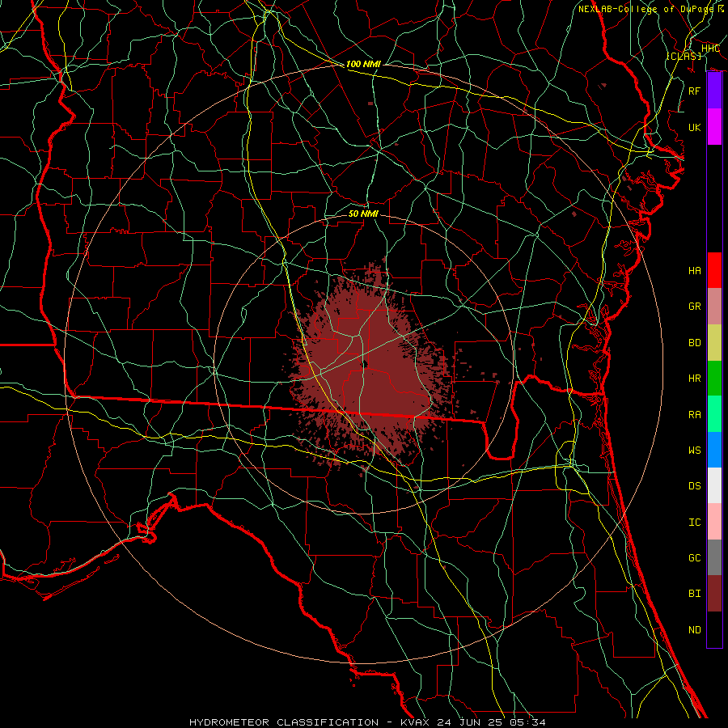Click the DS legend label
The image size is (728, 728).
pos(694,485)
